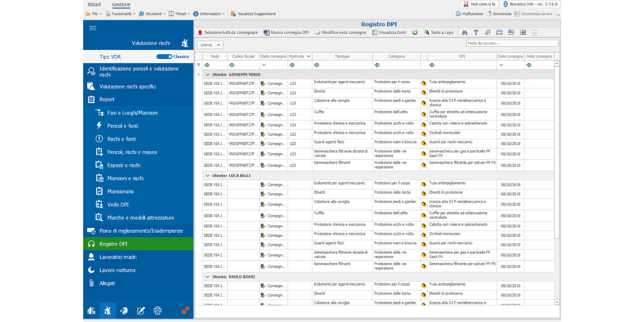
Task: Click the buildings icon in bottom bar
Action: tap(91, 310)
